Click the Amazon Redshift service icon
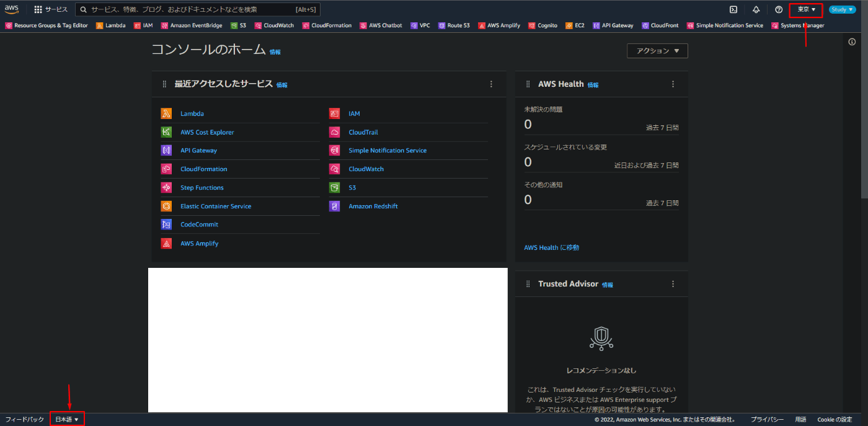The height and width of the screenshot is (426, 868). (335, 206)
